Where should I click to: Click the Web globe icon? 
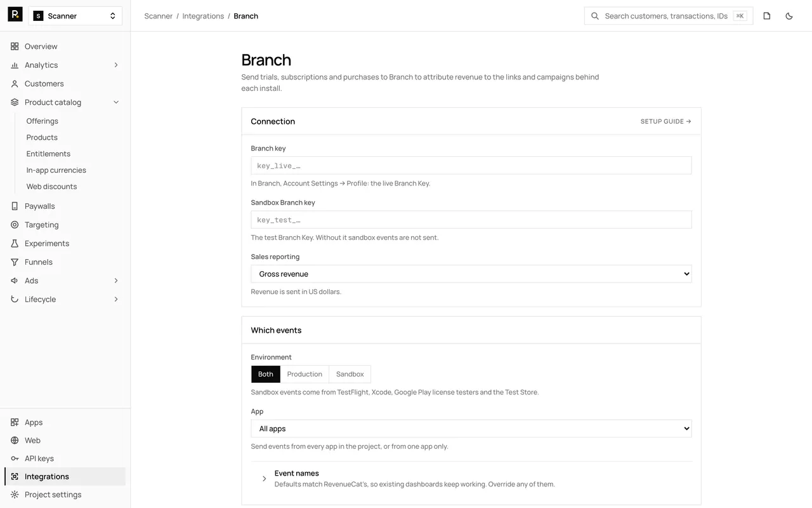tap(15, 441)
